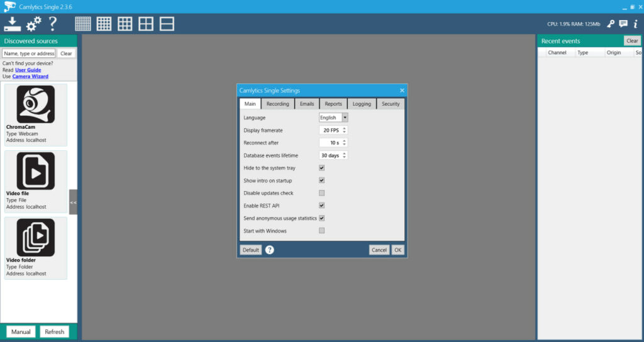
Task: Open the Camera Wizard link
Action: coord(30,76)
